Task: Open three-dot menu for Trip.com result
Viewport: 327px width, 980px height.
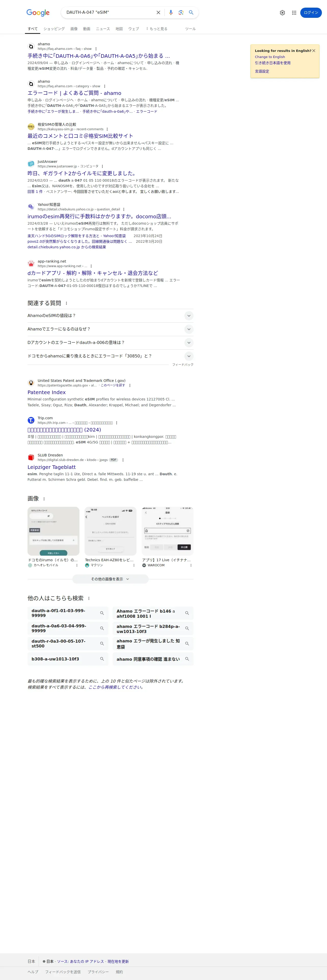Action: 116,423
